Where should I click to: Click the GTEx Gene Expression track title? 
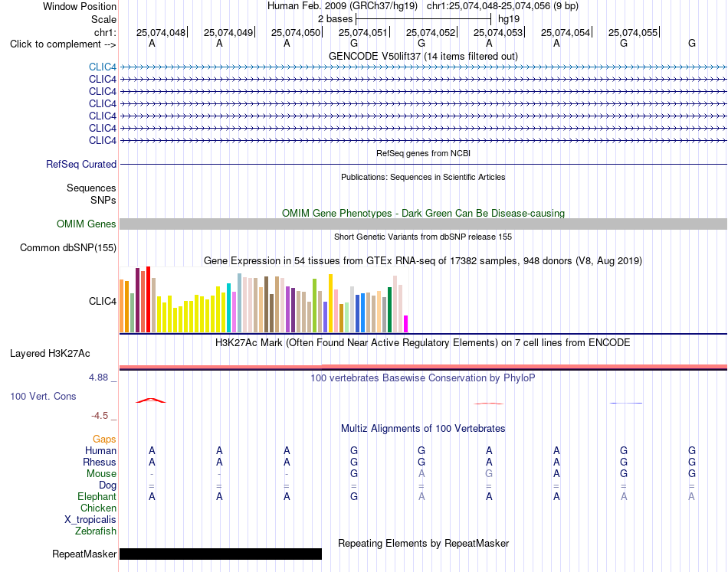[423, 260]
